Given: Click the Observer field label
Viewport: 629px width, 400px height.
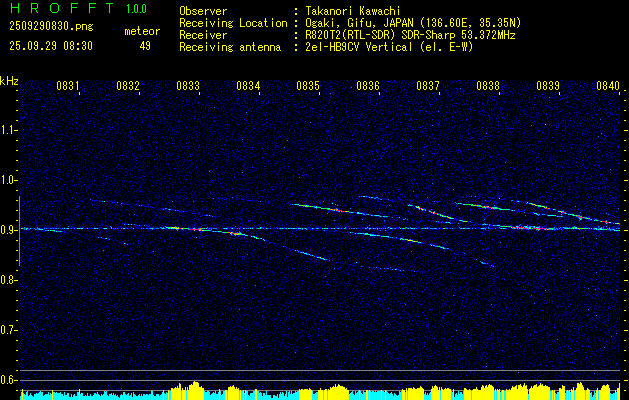Looking at the screenshot, I should pyautogui.click(x=203, y=12).
